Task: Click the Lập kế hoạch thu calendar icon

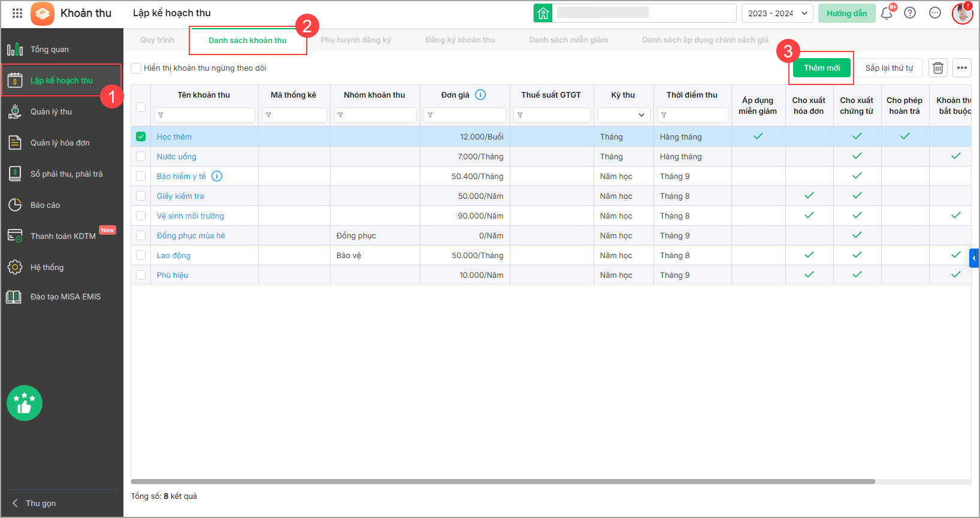Action: coord(15,80)
